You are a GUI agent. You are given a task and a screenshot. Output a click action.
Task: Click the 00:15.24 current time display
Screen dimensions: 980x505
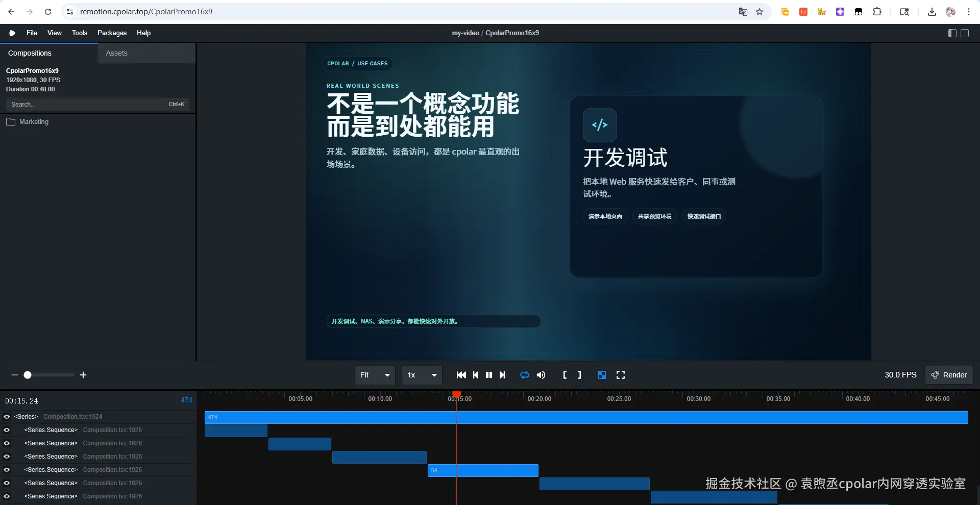point(21,401)
